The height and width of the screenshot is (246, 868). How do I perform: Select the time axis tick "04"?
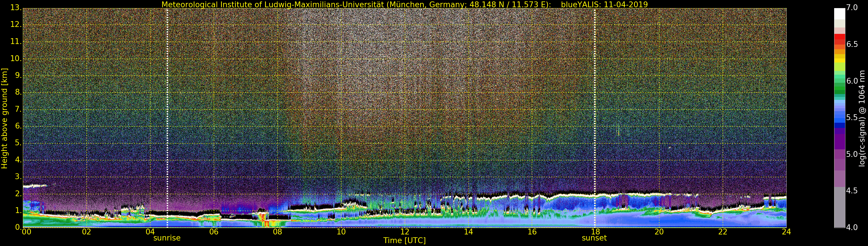(150, 232)
